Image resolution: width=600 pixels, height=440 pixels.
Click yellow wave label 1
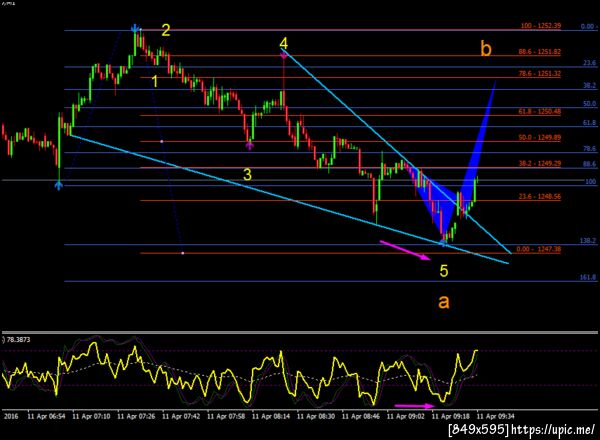[155, 81]
